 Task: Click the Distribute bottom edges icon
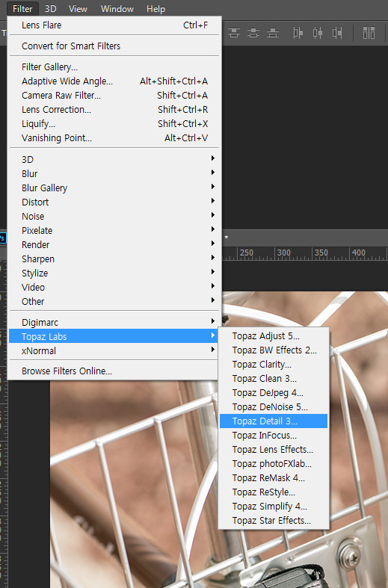[273, 33]
